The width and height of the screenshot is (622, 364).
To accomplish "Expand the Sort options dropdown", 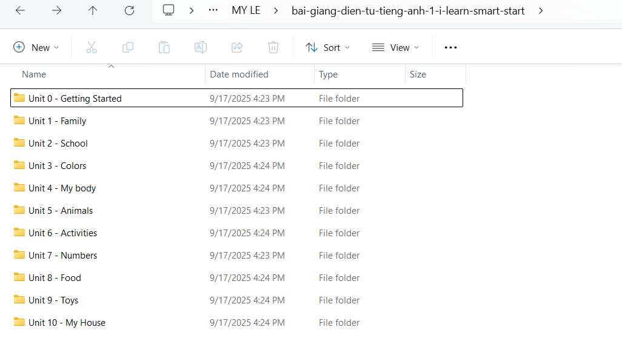I will [328, 47].
